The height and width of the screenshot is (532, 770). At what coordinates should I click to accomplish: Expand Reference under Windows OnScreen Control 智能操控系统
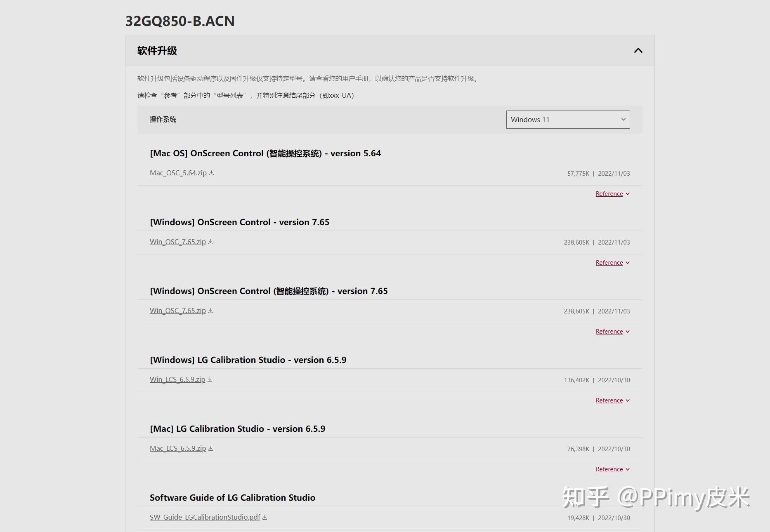[612, 332]
